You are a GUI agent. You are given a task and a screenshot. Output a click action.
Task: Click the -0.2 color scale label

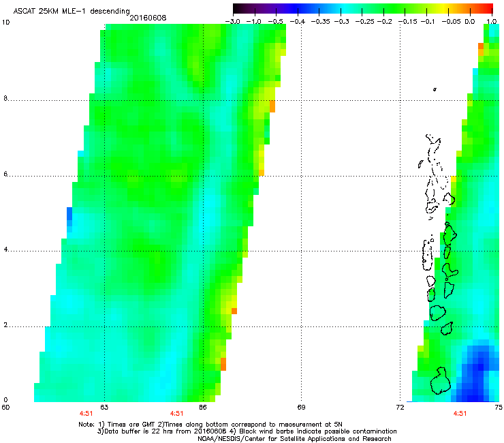click(384, 22)
